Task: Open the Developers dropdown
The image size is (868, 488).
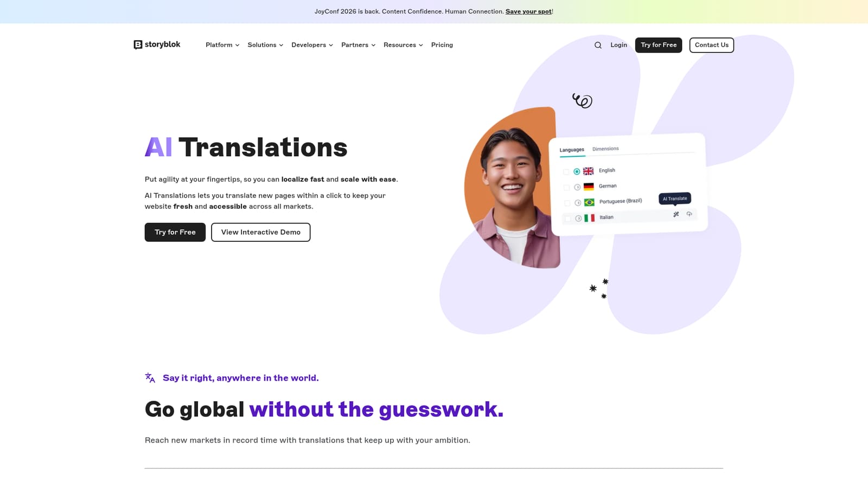Action: click(x=312, y=45)
